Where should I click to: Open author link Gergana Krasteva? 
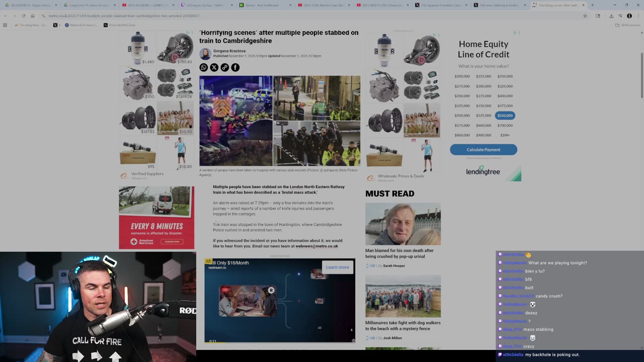coord(229,51)
